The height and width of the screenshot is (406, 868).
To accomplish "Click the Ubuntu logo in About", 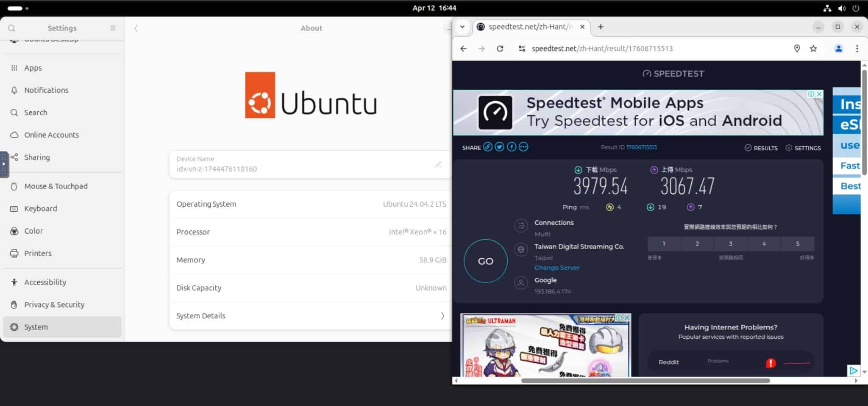I will 311,95.
